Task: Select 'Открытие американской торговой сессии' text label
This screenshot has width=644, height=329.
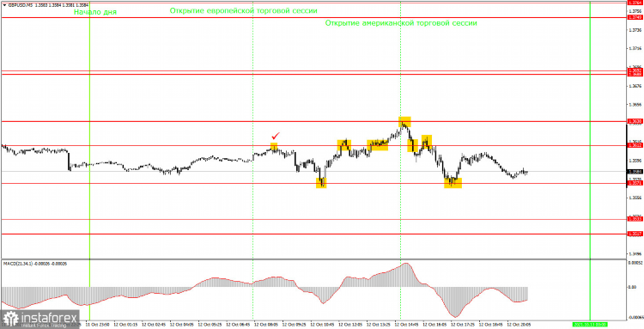Action: click(x=401, y=23)
